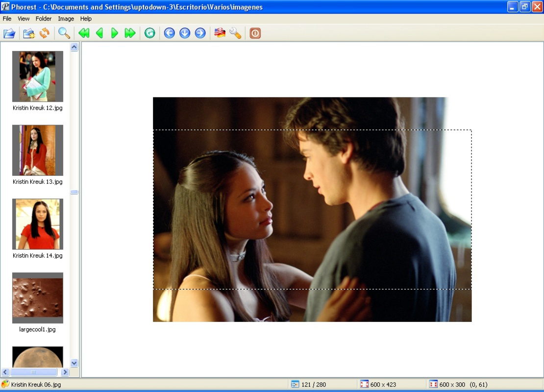Select the Kristin Kreuk 12.jpg thumbnail

[37, 76]
